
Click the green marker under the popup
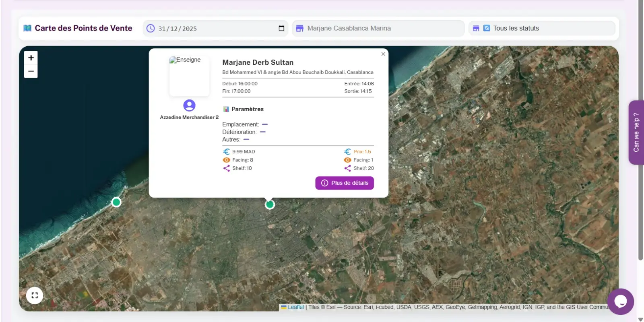click(270, 204)
